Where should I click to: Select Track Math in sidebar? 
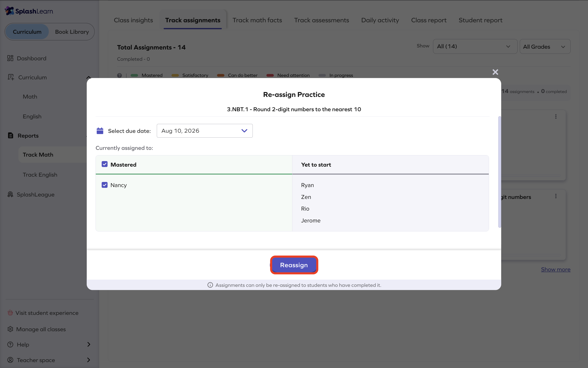38,155
